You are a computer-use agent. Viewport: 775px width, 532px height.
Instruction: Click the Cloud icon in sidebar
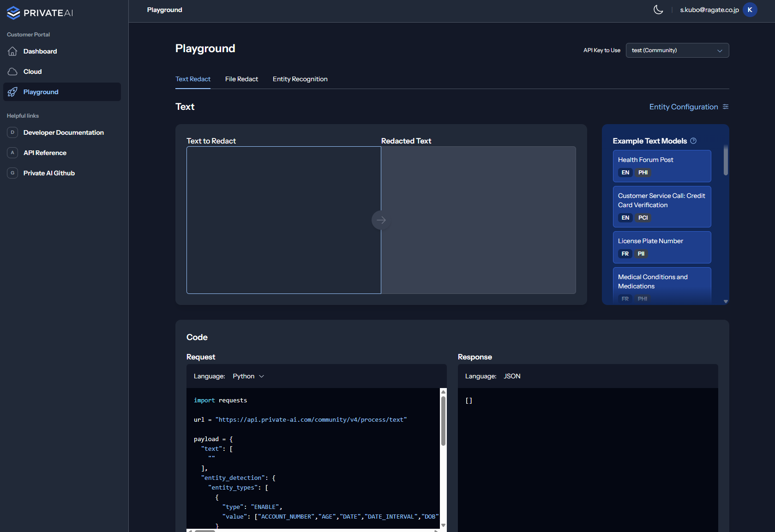tap(12, 72)
